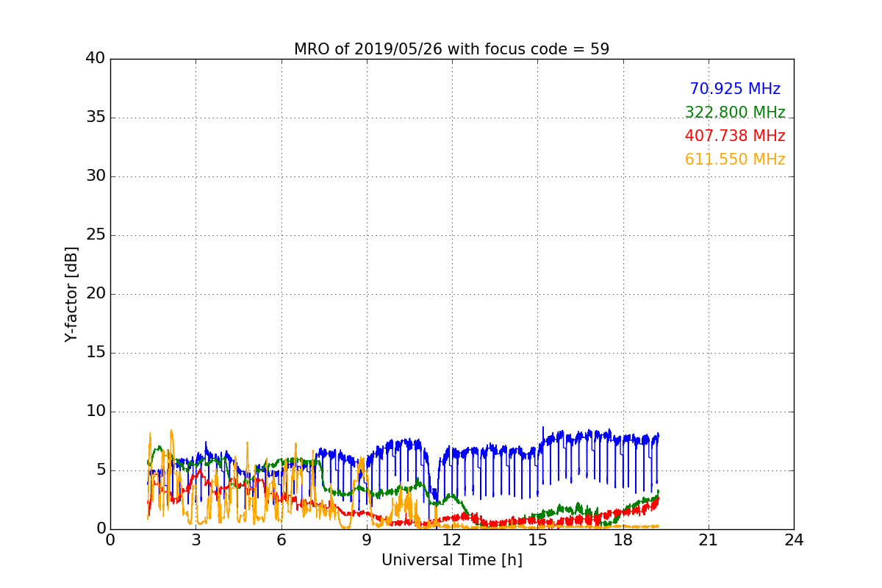Screen dimensions: 882x588
Task: Click the x-axis tick label 9
Action: click(367, 540)
